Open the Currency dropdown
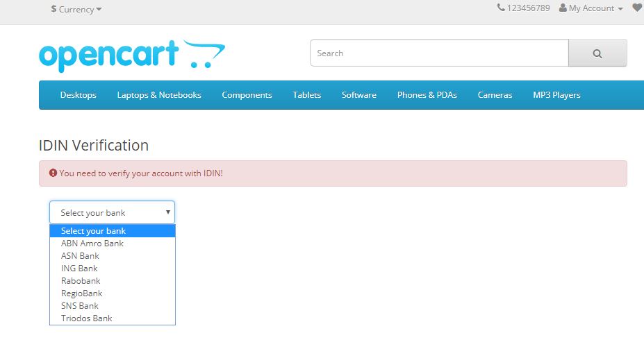The height and width of the screenshot is (358, 644). pyautogui.click(x=76, y=9)
